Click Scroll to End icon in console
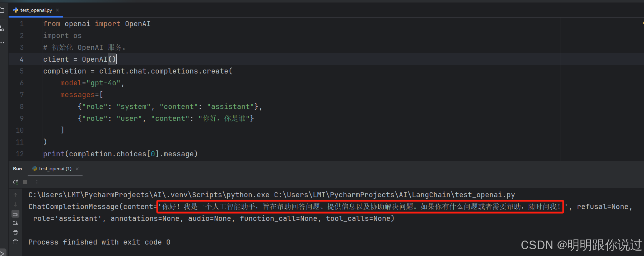 [15, 223]
